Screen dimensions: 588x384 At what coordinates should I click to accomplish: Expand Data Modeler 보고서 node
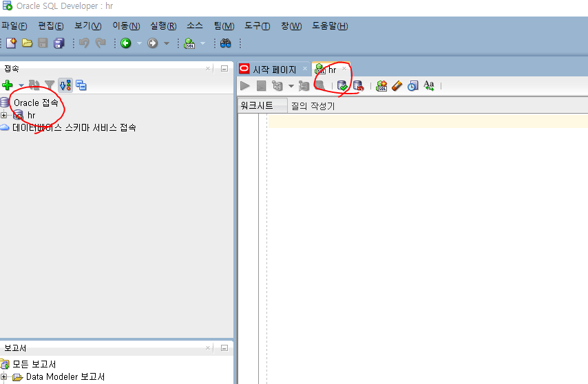coord(3,376)
